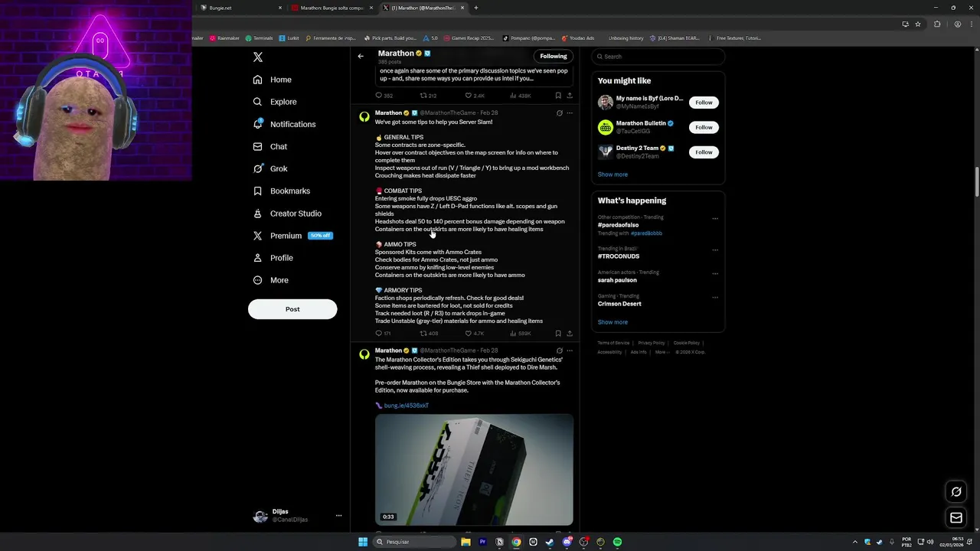View analytics showing 589K views

[521, 334]
